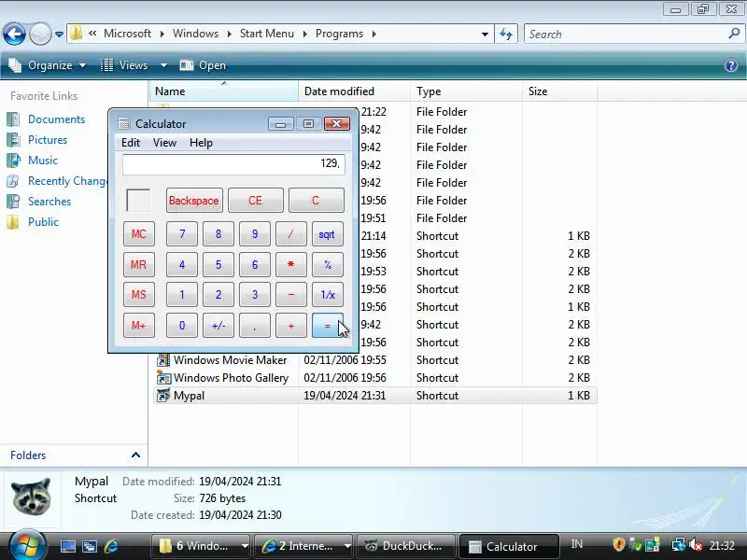The width and height of the screenshot is (747, 560).
Task: Click the Mypal raccoon icon in file list
Action: pos(163,395)
